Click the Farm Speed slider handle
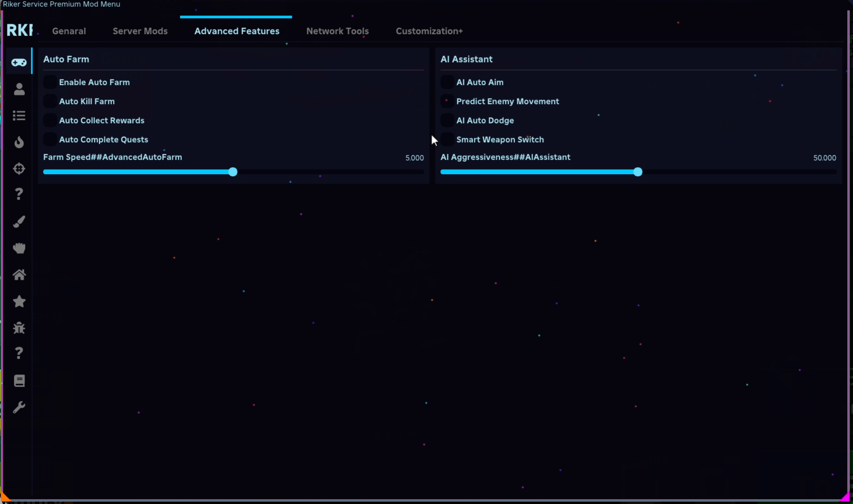Viewport: 853px width, 504px height. pos(233,172)
